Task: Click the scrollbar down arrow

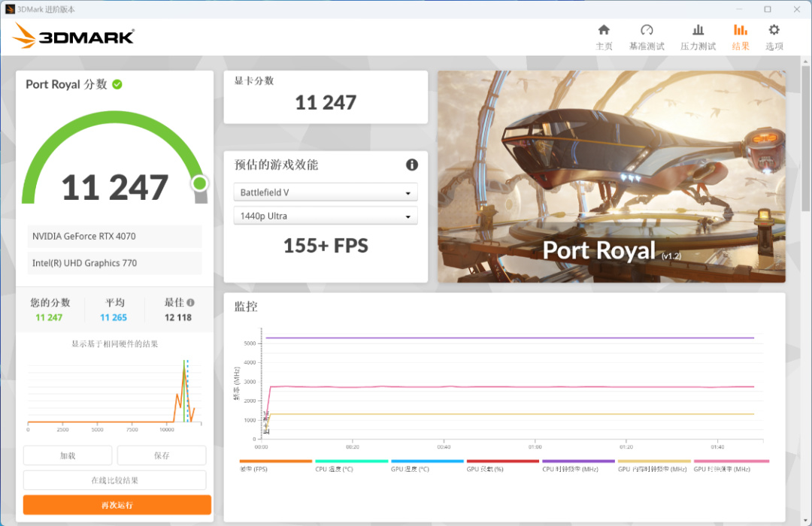Action: tap(805, 521)
